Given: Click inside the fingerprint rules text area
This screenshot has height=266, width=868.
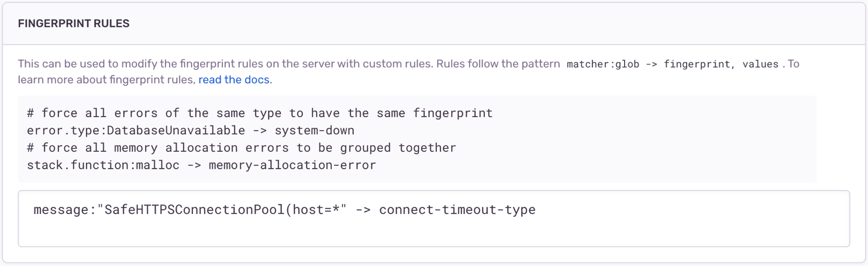Looking at the screenshot, I should pyautogui.click(x=433, y=229).
